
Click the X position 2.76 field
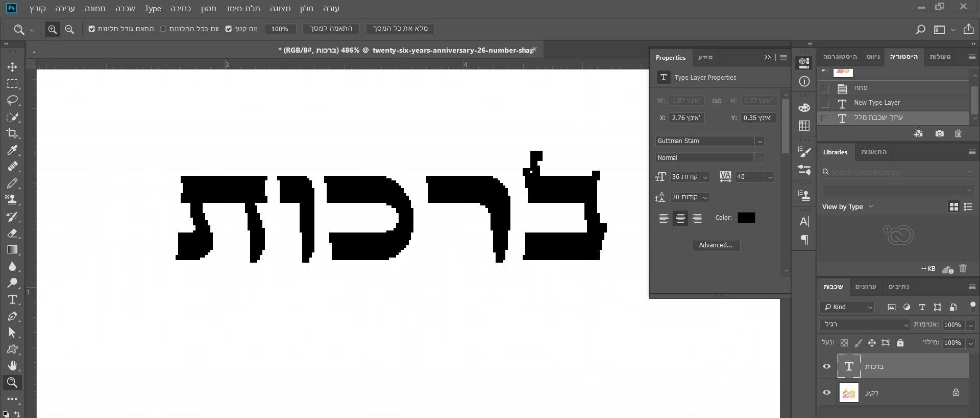(x=687, y=118)
